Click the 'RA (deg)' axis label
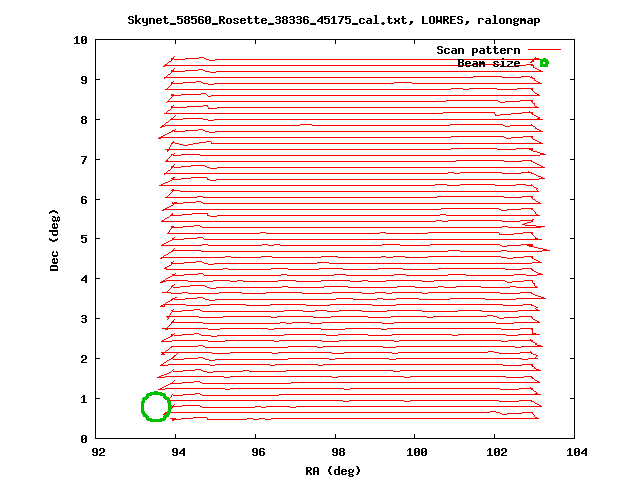640x480 pixels. click(333, 471)
